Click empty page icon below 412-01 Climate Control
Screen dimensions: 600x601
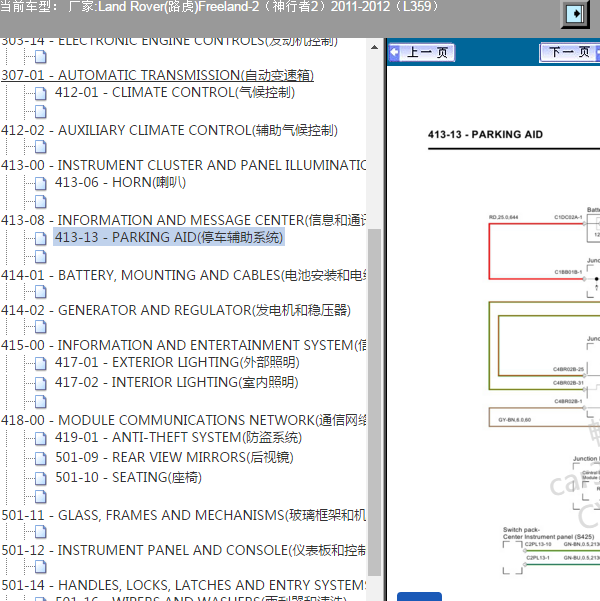click(x=41, y=112)
